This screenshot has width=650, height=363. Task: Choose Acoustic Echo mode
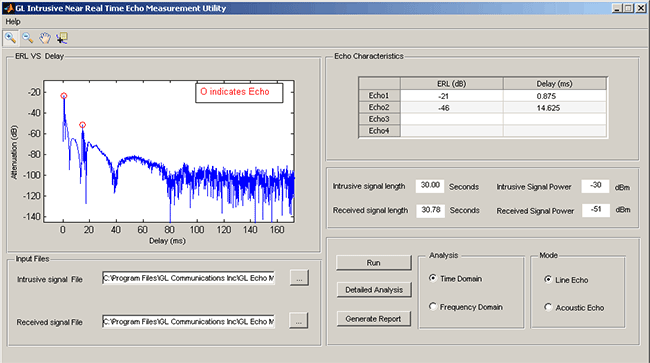point(548,307)
